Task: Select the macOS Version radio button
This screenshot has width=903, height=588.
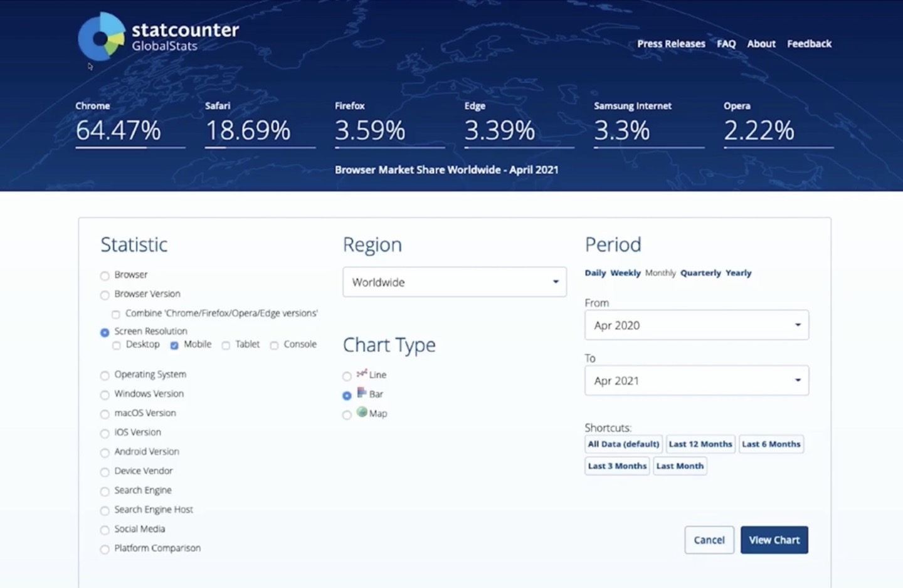Action: [105, 414]
